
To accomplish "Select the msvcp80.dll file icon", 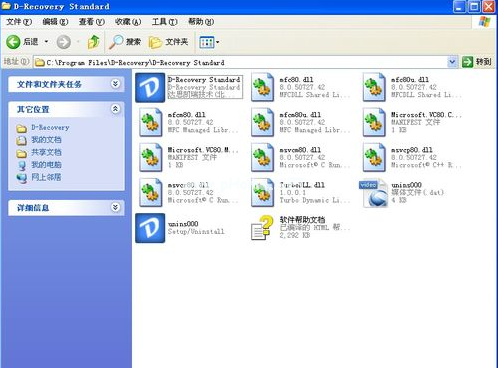I will pos(374,157).
